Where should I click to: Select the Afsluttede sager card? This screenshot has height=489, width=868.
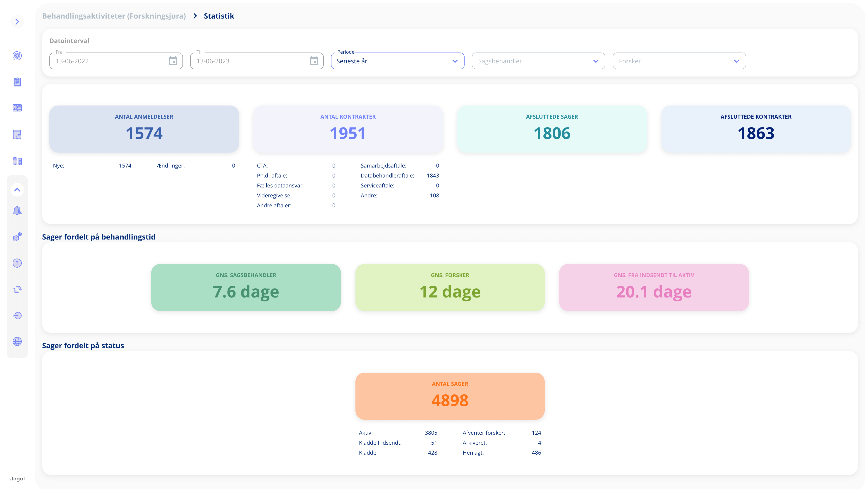(552, 129)
